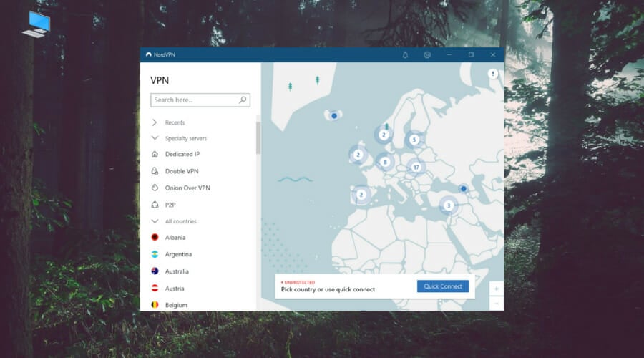644x358 pixels.
Task: Focus the Search here input field
Action: point(200,100)
